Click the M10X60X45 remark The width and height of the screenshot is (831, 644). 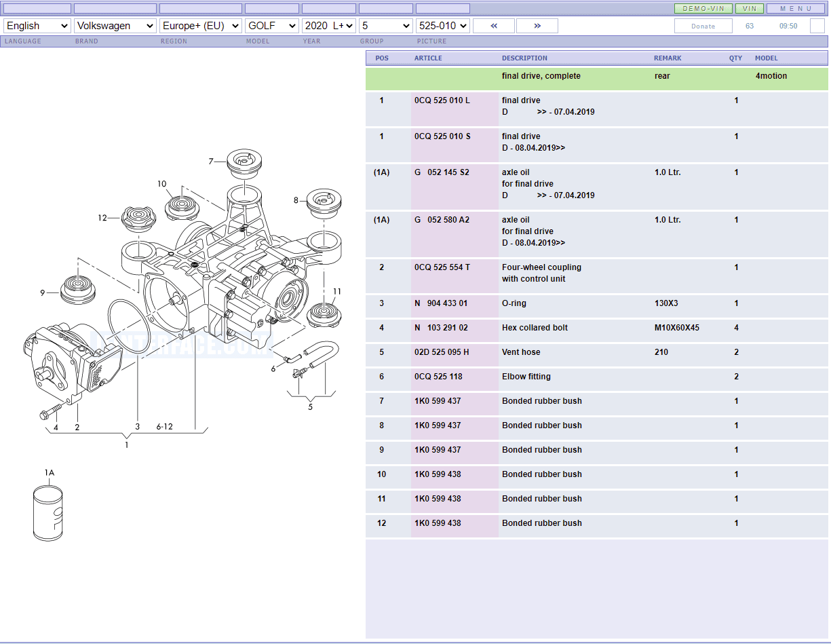[x=677, y=328]
